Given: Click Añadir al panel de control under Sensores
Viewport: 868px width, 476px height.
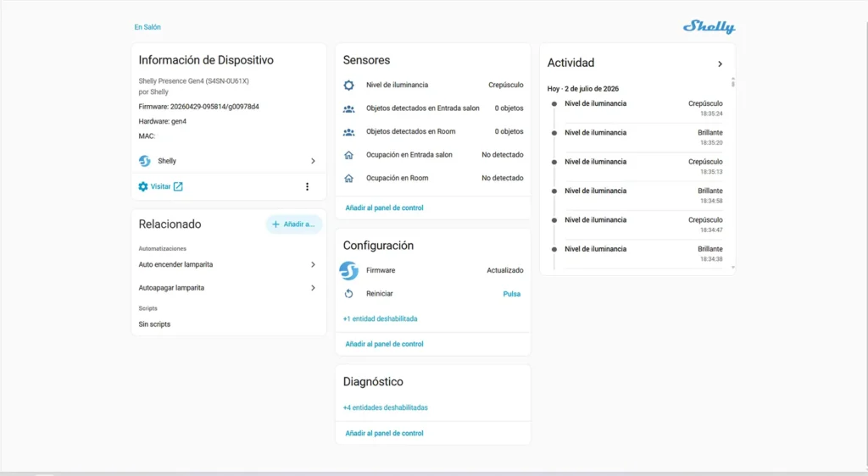Looking at the screenshot, I should [384, 208].
